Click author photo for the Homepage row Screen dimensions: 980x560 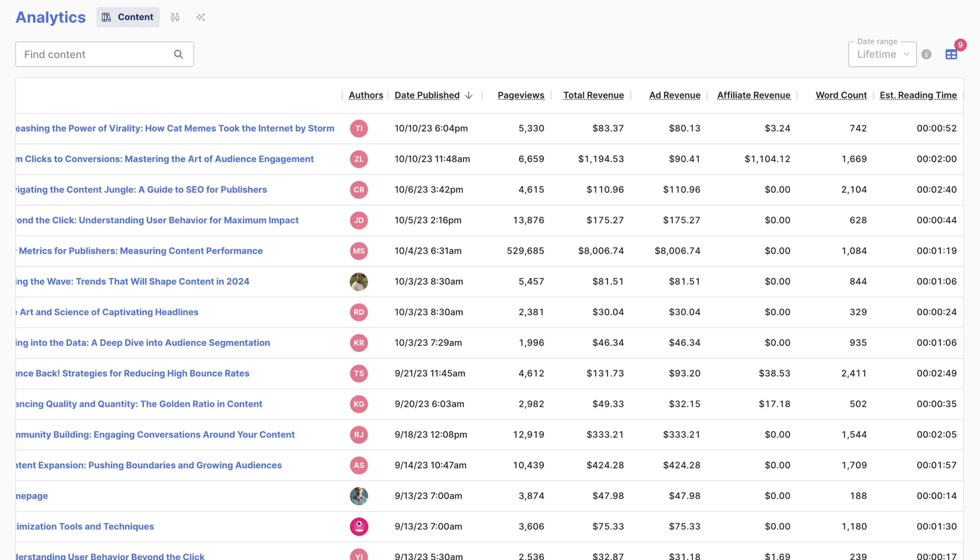click(359, 496)
